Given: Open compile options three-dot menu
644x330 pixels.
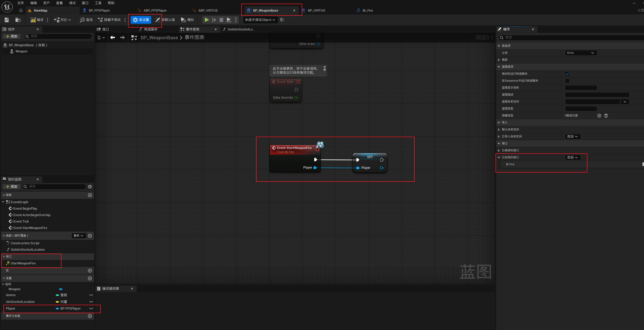Looking at the screenshot, I should tap(48, 20).
